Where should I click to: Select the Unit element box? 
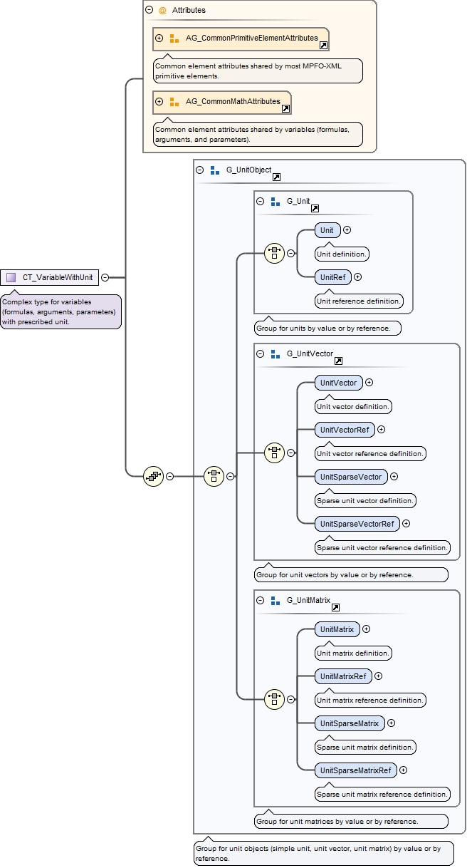pyautogui.click(x=327, y=230)
